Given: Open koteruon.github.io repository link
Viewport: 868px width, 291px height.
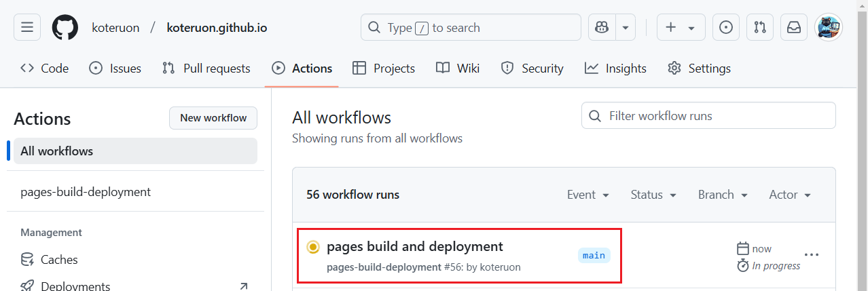Looking at the screenshot, I should pos(217,28).
